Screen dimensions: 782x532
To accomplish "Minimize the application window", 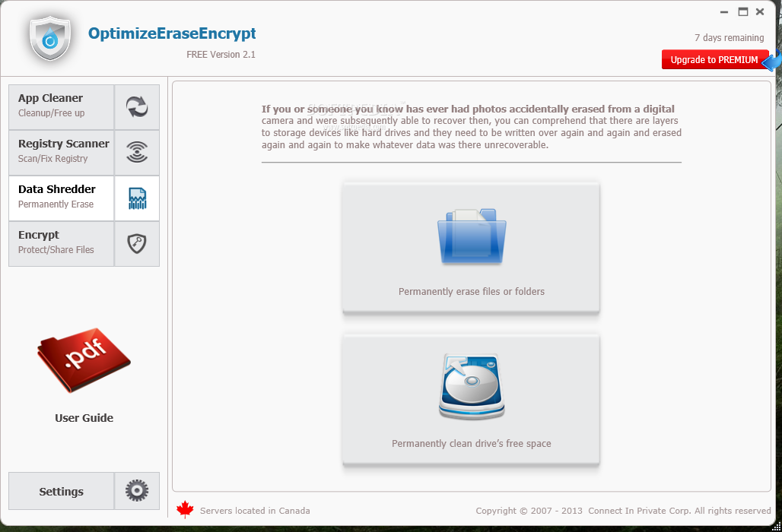I will pyautogui.click(x=724, y=12).
